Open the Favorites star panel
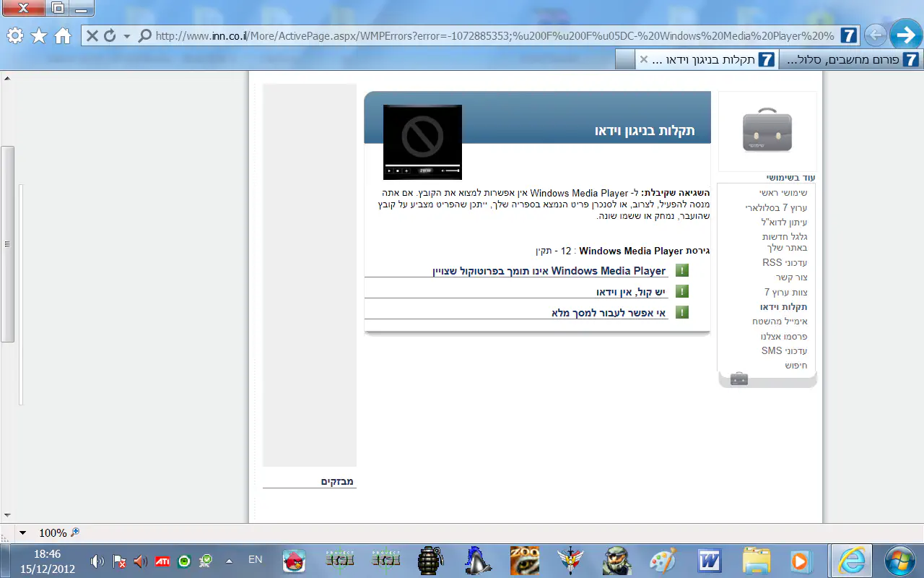 pyautogui.click(x=39, y=35)
